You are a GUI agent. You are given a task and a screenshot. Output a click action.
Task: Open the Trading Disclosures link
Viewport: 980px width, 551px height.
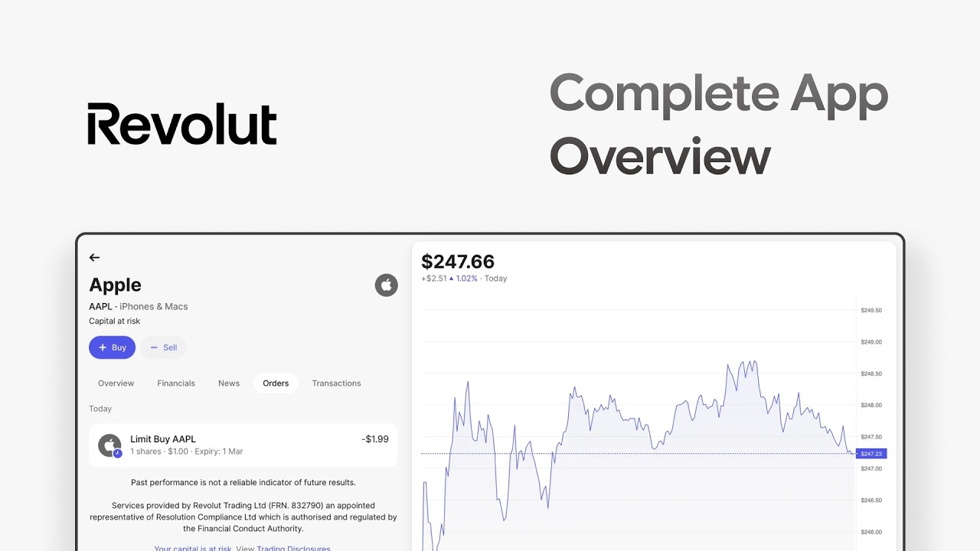click(293, 548)
